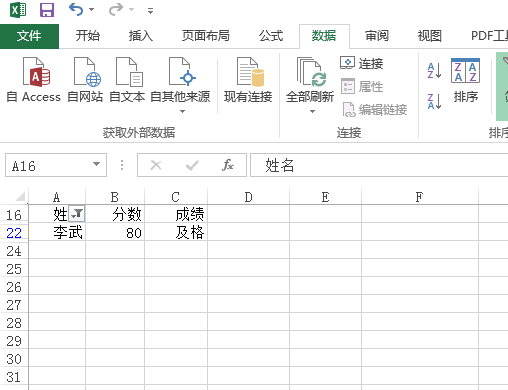The width and height of the screenshot is (508, 390).
Task: Select the 数据 ribbon tab
Action: [324, 36]
